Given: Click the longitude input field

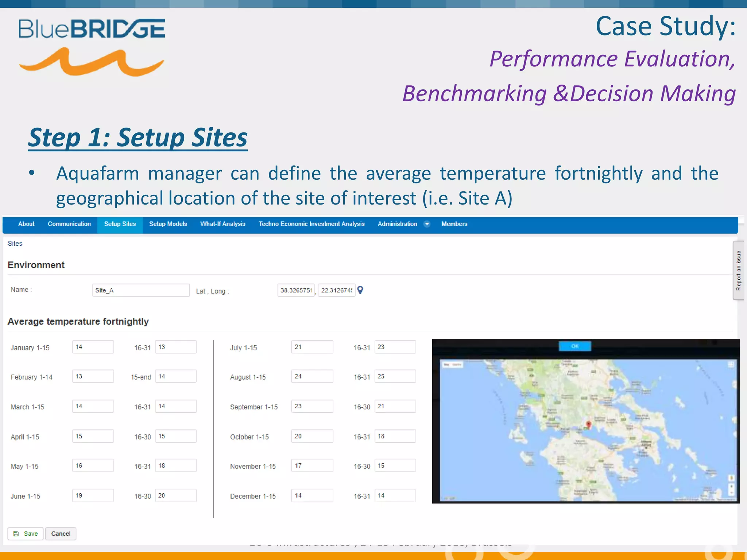Looking at the screenshot, I should [337, 290].
